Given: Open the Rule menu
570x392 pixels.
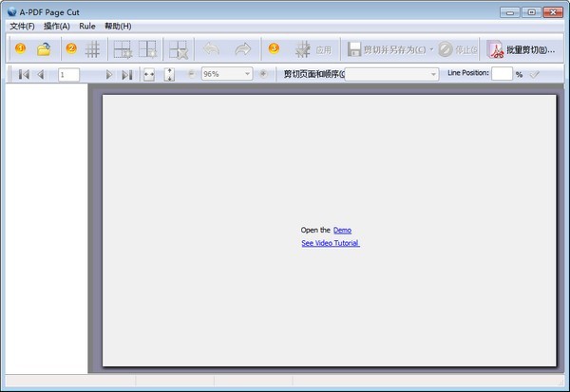Looking at the screenshot, I should click(87, 26).
